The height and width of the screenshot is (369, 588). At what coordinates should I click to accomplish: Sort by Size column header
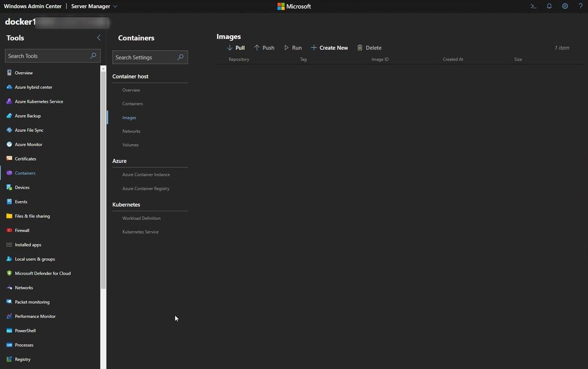pyautogui.click(x=518, y=59)
